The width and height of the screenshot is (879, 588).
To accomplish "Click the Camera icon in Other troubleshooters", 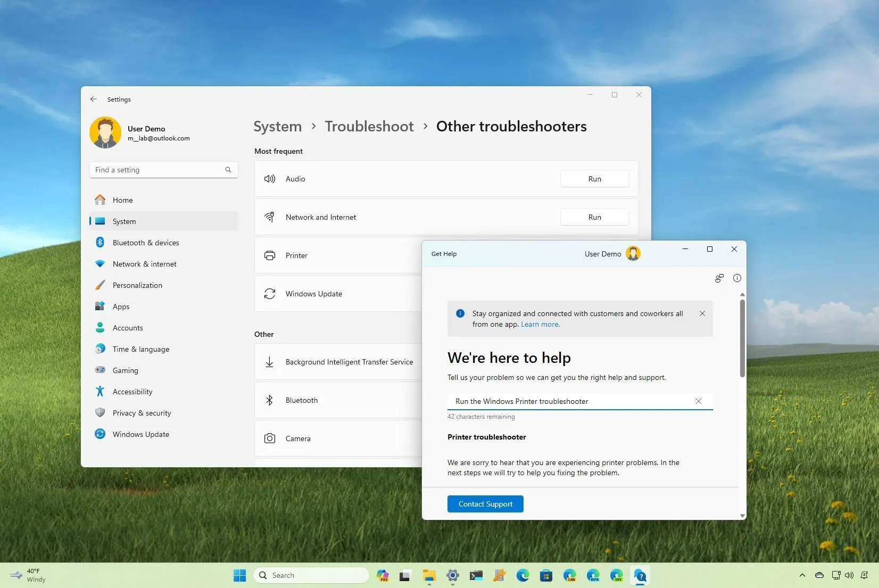I will coord(270,438).
